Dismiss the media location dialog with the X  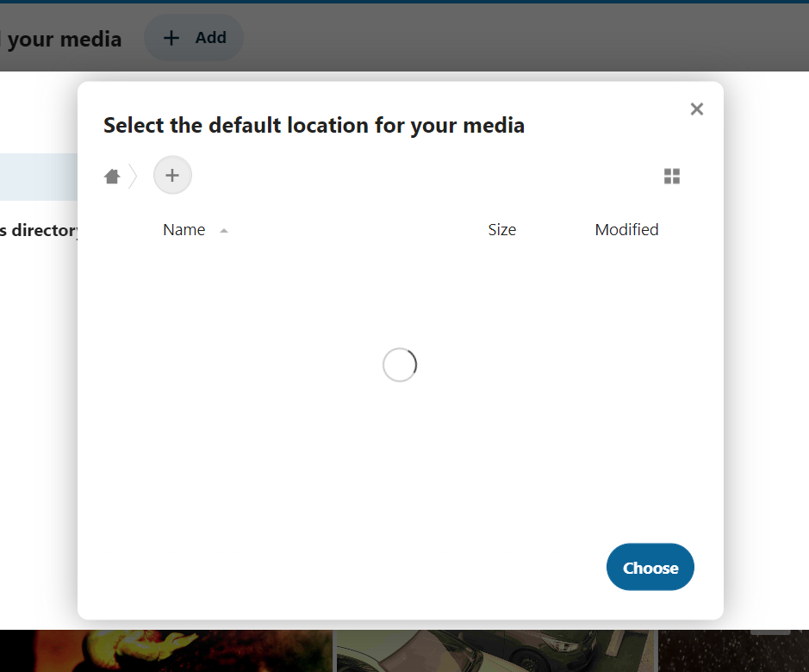(x=696, y=109)
